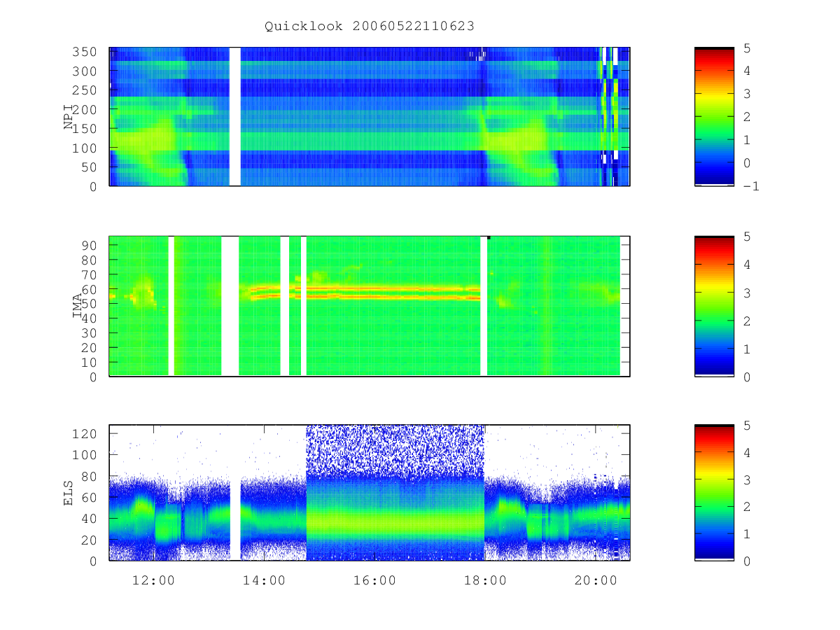Open the ELS spectrogram panel
The height and width of the screenshot is (630, 840).
370,493
